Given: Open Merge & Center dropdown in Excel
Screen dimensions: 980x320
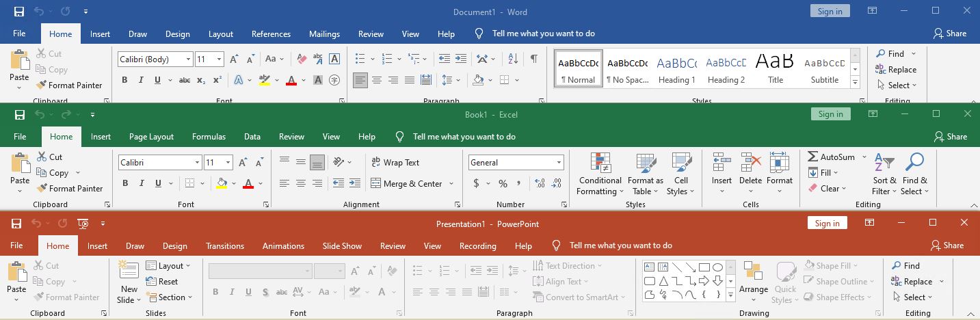Looking at the screenshot, I should coord(451,183).
